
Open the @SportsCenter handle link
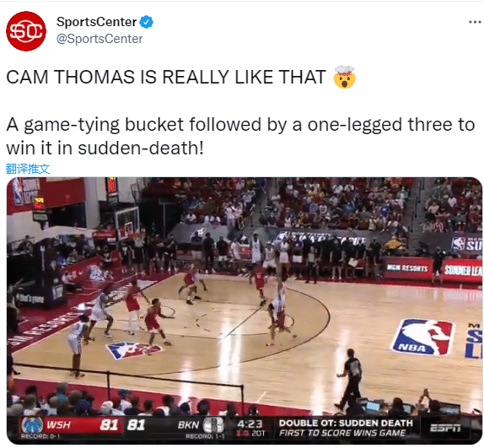(99, 39)
